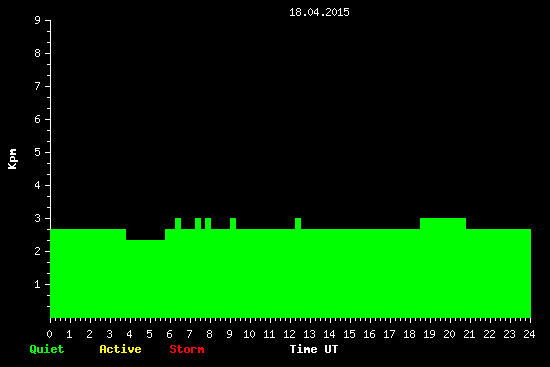Click the Kp value 5 axis label

[38, 152]
